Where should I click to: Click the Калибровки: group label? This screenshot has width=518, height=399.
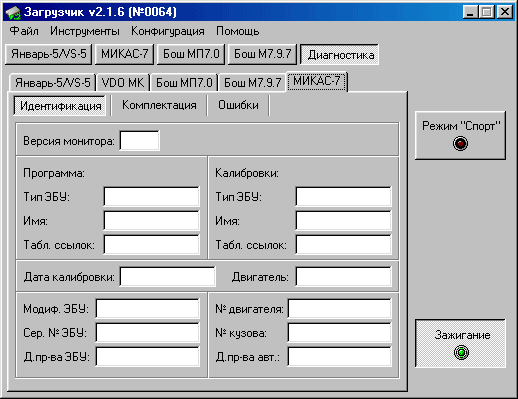tap(247, 173)
